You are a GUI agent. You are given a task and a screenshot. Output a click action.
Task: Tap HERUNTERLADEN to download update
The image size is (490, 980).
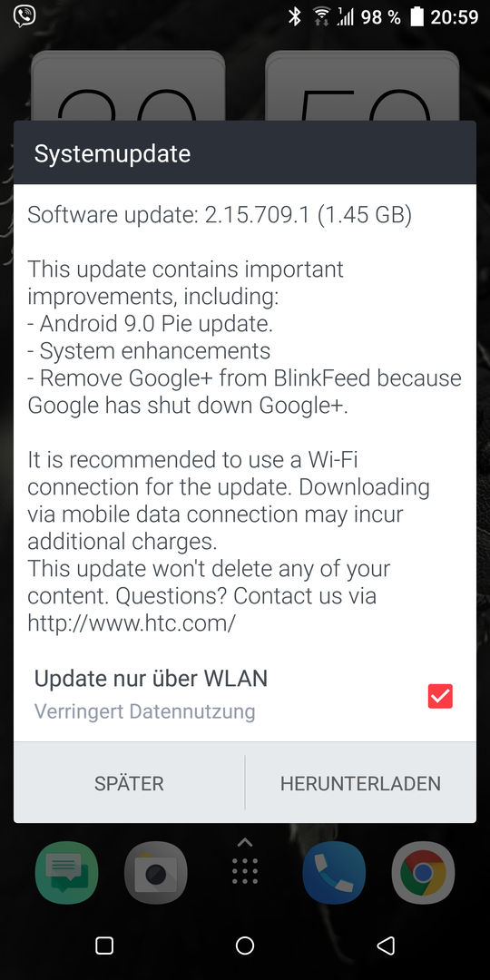click(x=360, y=783)
